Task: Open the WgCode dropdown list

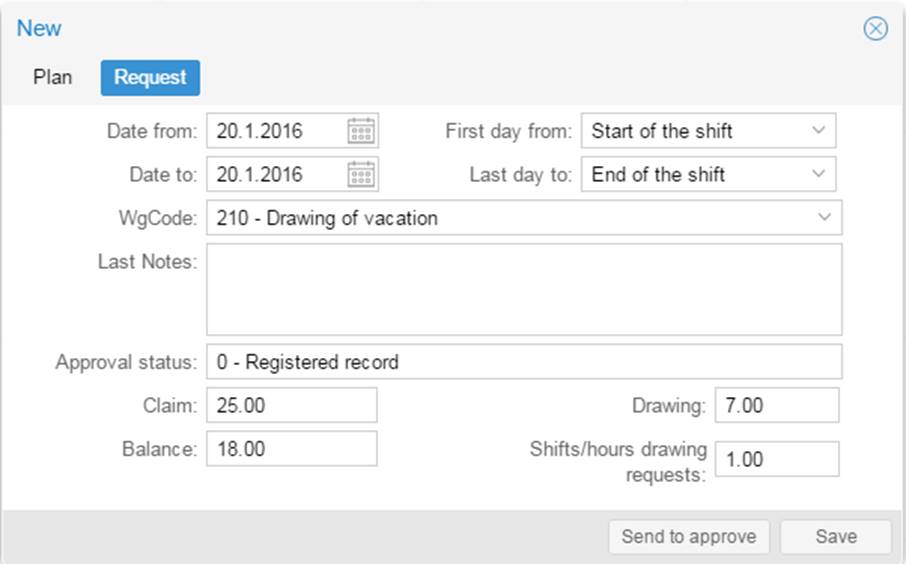Action: click(x=824, y=217)
